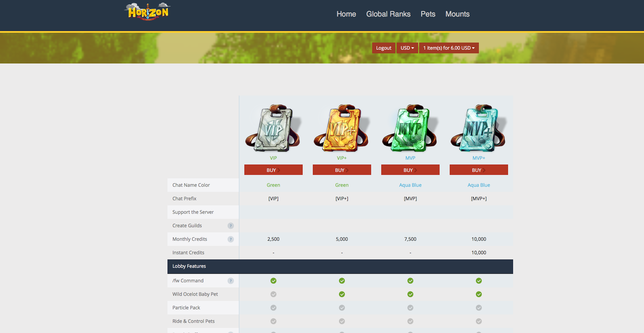
Task: Buy the VIP+ rank
Action: tap(342, 170)
